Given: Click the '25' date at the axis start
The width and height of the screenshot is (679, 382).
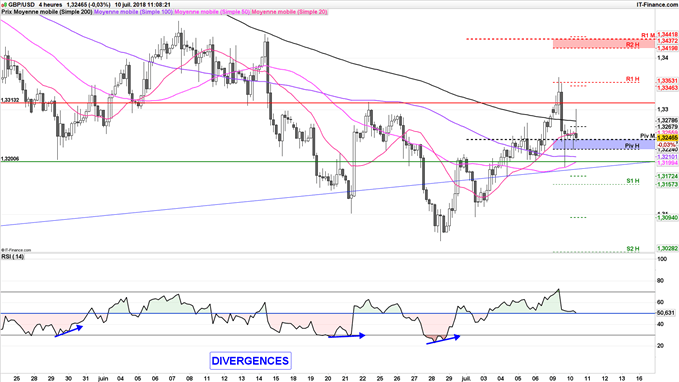Looking at the screenshot, I should click(17, 379).
